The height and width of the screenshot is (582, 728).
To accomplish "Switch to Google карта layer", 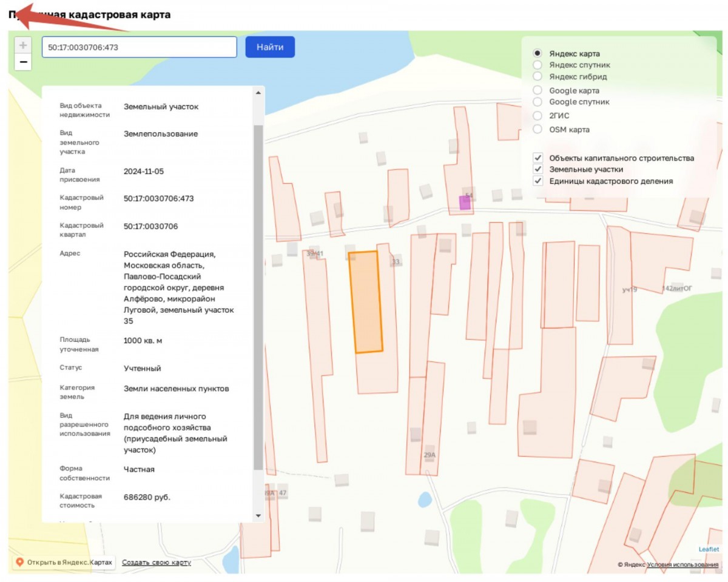I will [537, 90].
